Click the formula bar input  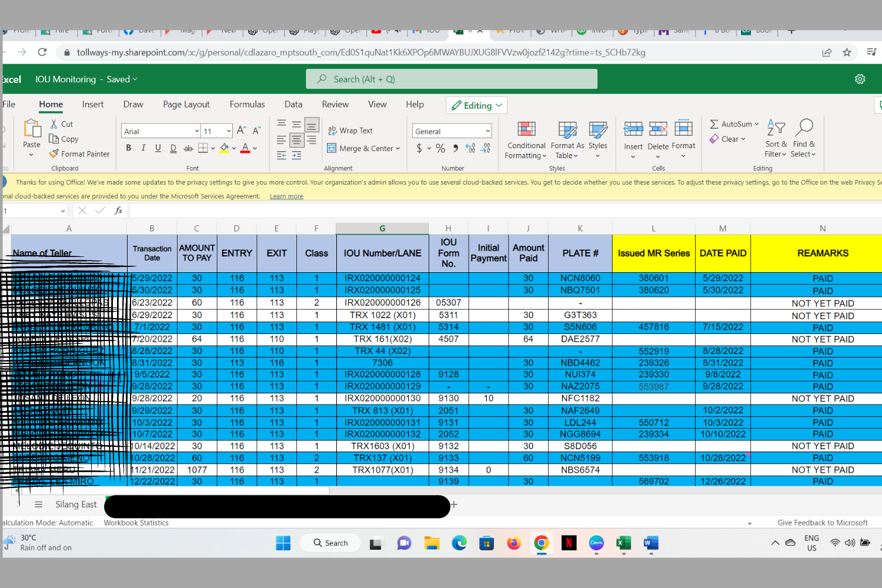point(505,211)
